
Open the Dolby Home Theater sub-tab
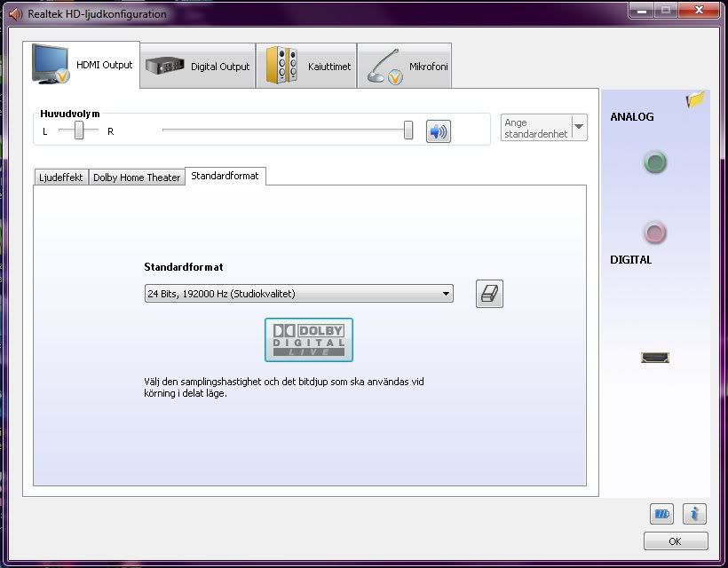click(x=137, y=177)
